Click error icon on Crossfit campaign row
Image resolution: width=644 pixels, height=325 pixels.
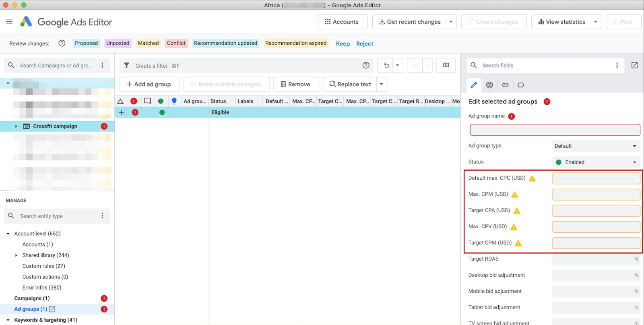[104, 126]
